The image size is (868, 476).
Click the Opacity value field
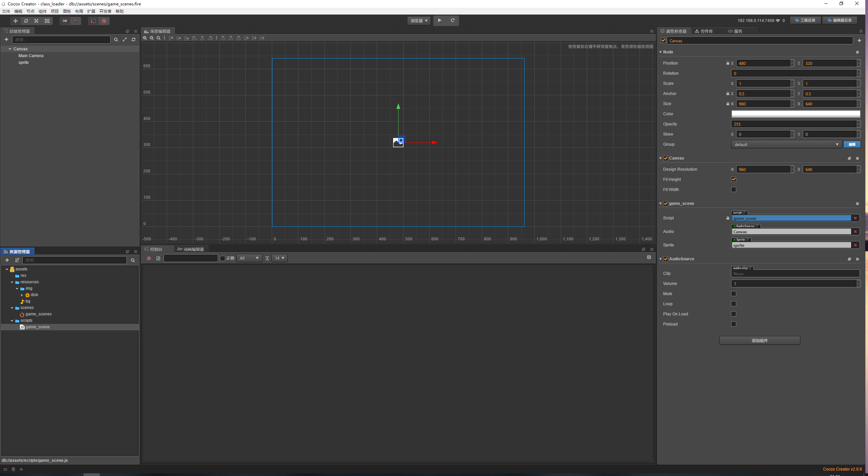pos(794,124)
